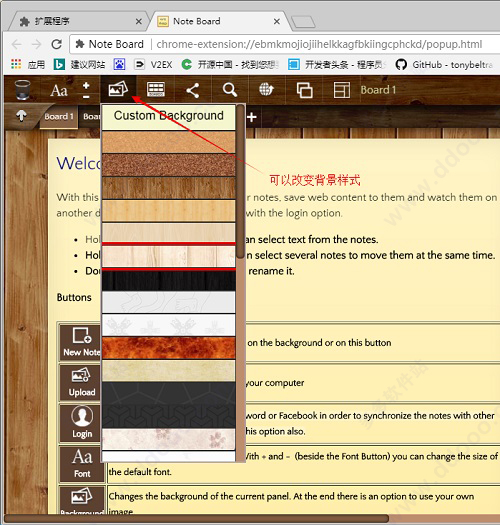Switch to the second Board tab

tap(91, 117)
